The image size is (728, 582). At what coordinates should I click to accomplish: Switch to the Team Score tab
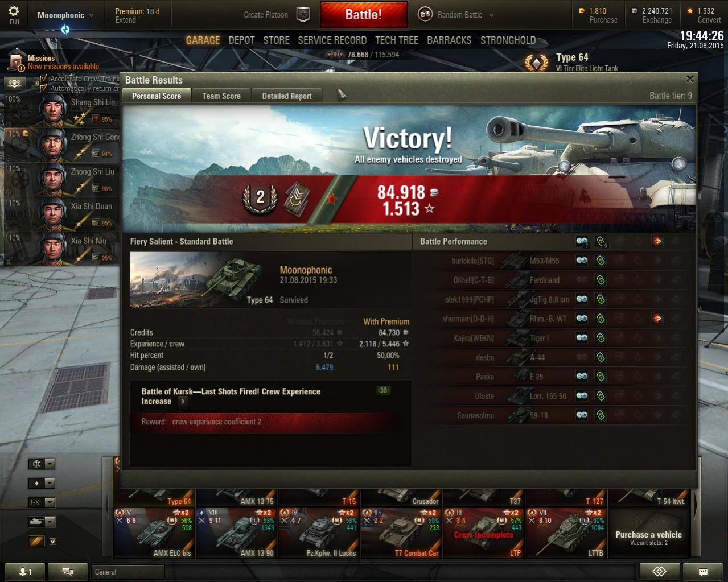click(221, 96)
